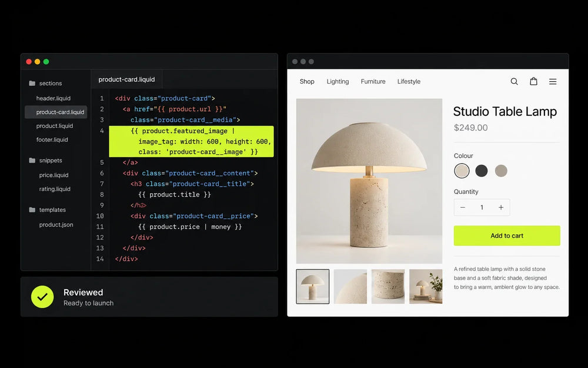
Task: Open the shopping bag icon
Action: point(533,81)
